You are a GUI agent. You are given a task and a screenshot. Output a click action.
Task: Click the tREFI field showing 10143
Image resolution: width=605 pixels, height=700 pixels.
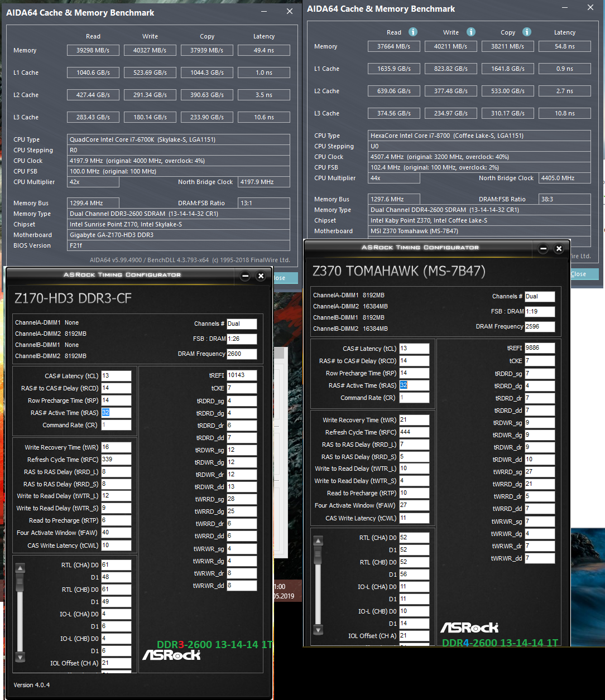click(242, 375)
